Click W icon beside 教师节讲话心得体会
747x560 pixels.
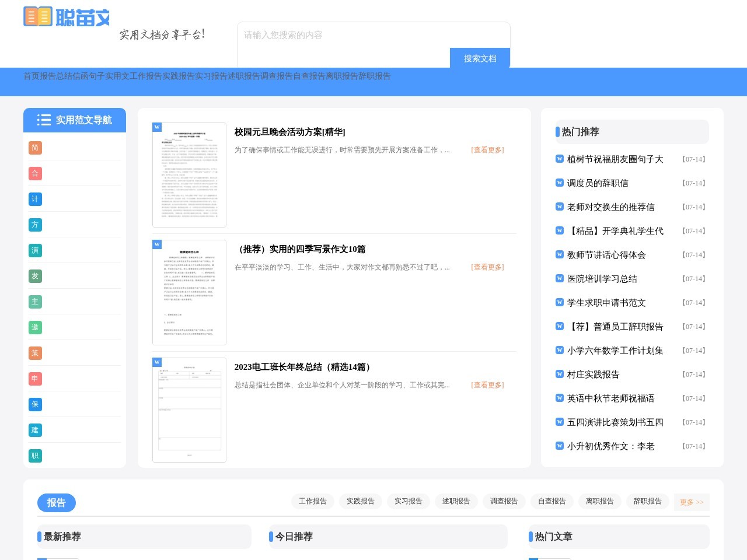click(560, 254)
